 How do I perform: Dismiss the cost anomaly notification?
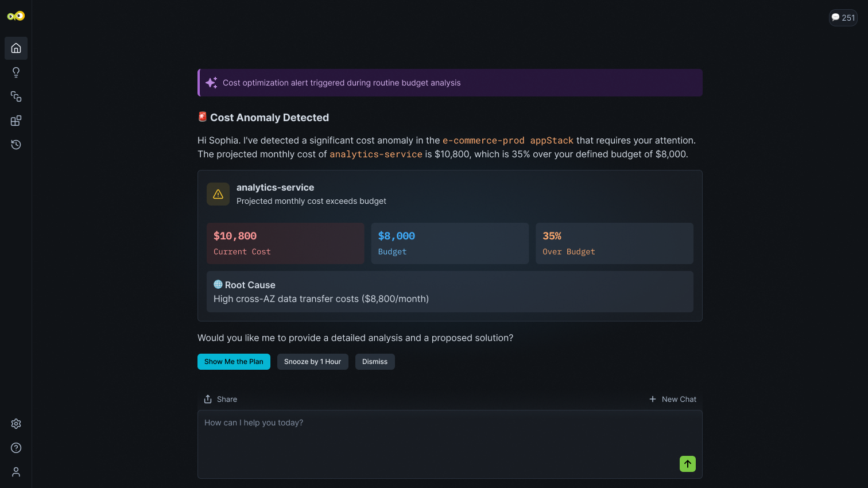(375, 362)
